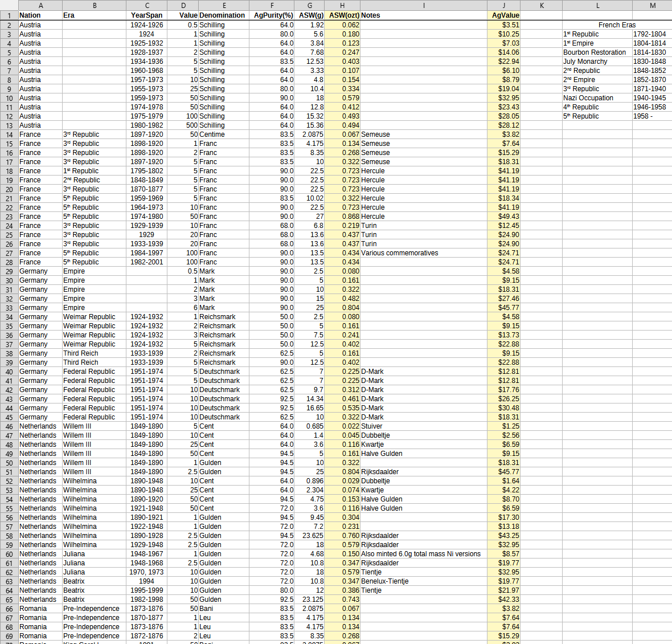Screen dimensions: 672x644
Task: Click 'Also minted 6.0g total mass Ni versions' cell
Action: click(424, 554)
